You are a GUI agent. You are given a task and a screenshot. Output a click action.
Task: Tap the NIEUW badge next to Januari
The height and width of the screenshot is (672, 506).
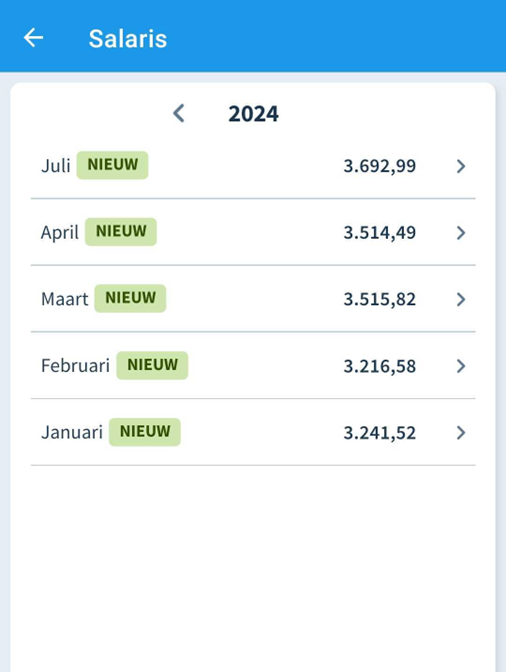[145, 432]
